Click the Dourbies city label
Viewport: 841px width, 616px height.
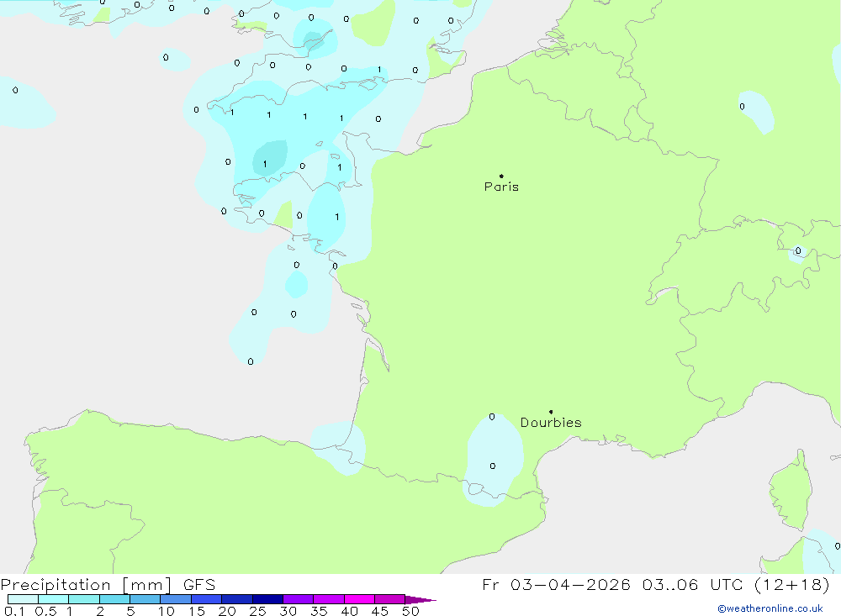(x=551, y=423)
